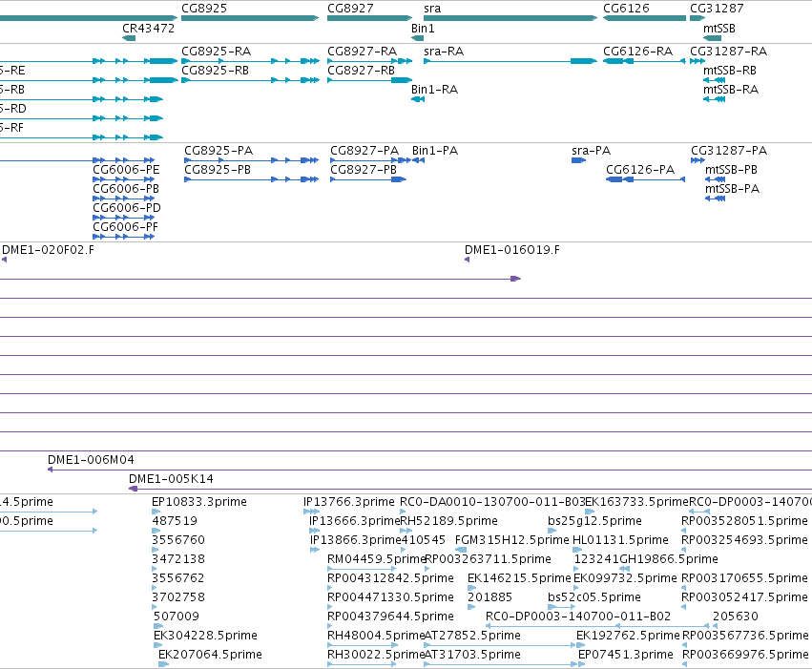Select the CG6006-PB protein label
The width and height of the screenshot is (812, 669).
[126, 189]
